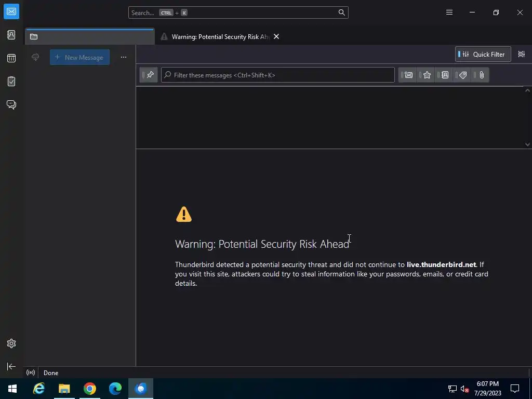The width and height of the screenshot is (532, 399).
Task: Compose with New Message button
Action: pos(79,57)
